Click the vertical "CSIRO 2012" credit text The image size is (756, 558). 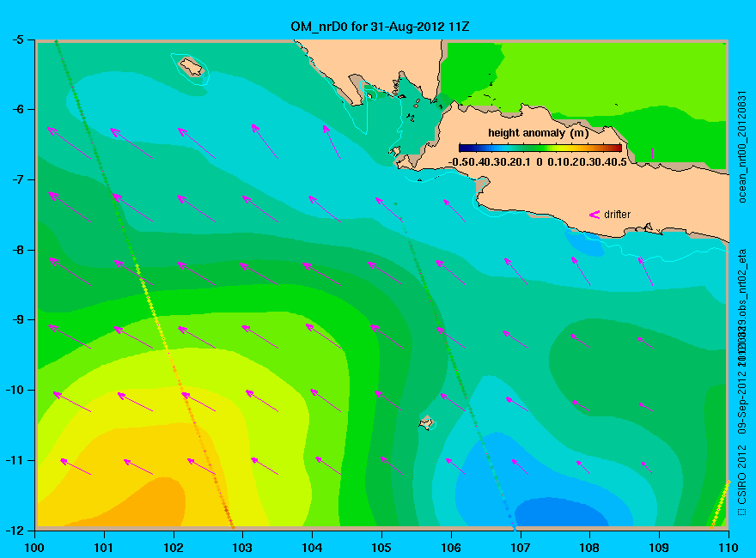tap(742, 474)
